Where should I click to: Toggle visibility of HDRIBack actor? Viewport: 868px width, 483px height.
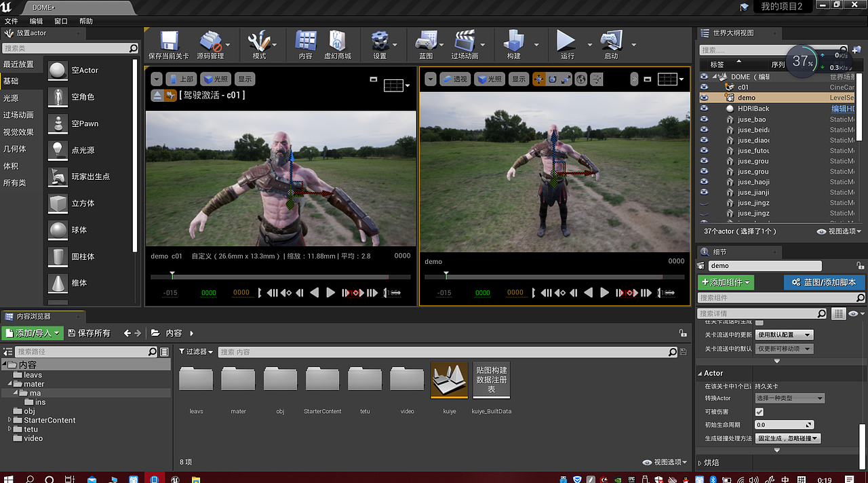point(704,109)
